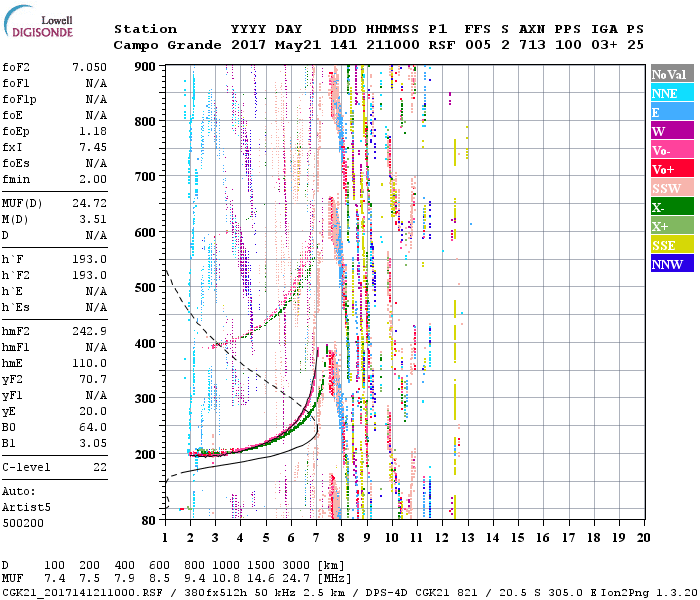The height and width of the screenshot is (600, 700).
Task: Click the 7 MHz frequency axis label
Action: coord(316,538)
